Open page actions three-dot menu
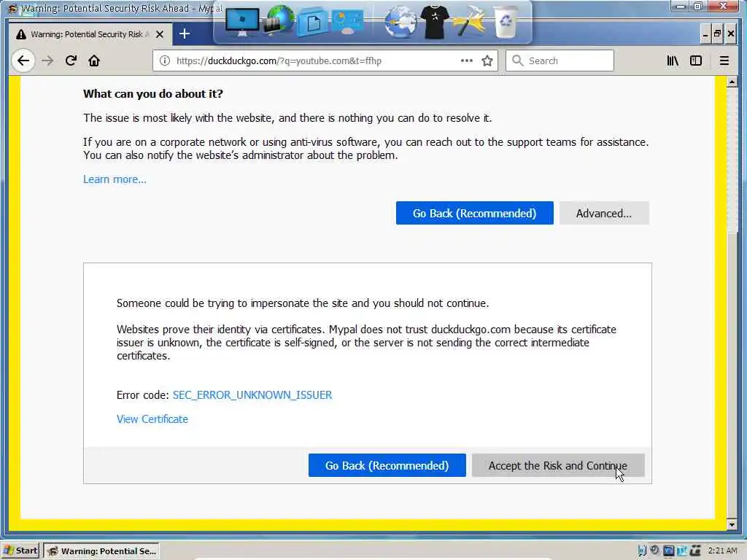The height and width of the screenshot is (560, 747). point(466,61)
